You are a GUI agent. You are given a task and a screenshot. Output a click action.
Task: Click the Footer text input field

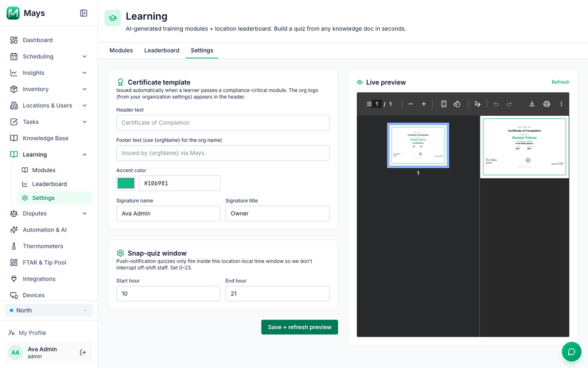[223, 153]
